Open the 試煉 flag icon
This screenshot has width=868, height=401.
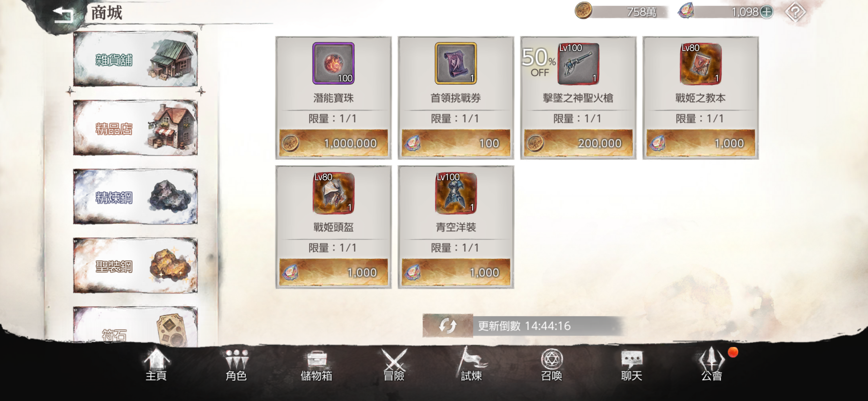pyautogui.click(x=471, y=364)
